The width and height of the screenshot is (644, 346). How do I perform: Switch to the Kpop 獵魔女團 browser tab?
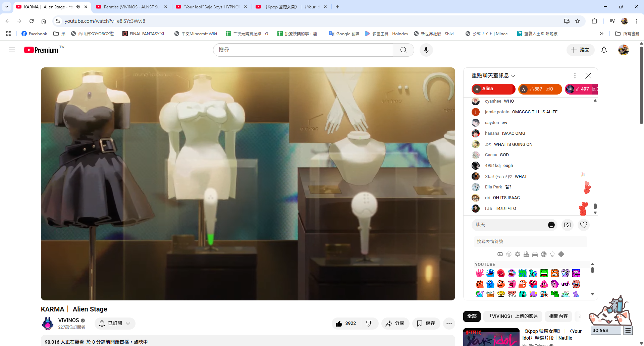click(291, 7)
